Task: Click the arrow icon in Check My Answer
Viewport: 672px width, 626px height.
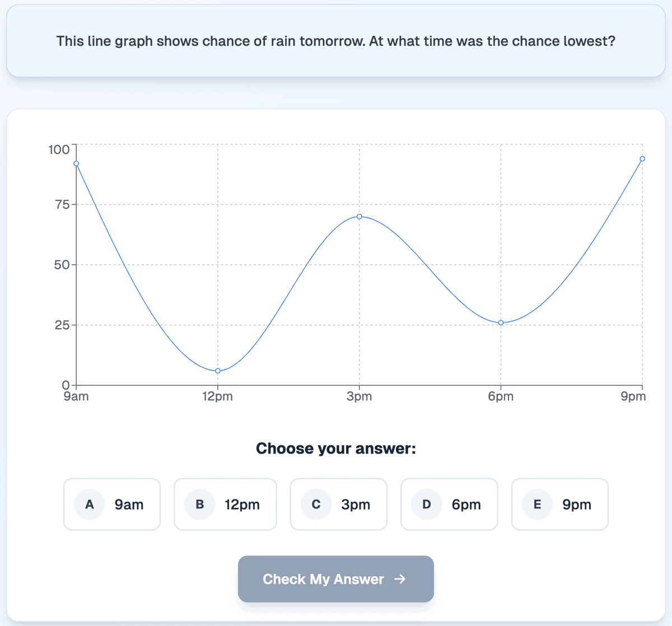Action: tap(400, 579)
